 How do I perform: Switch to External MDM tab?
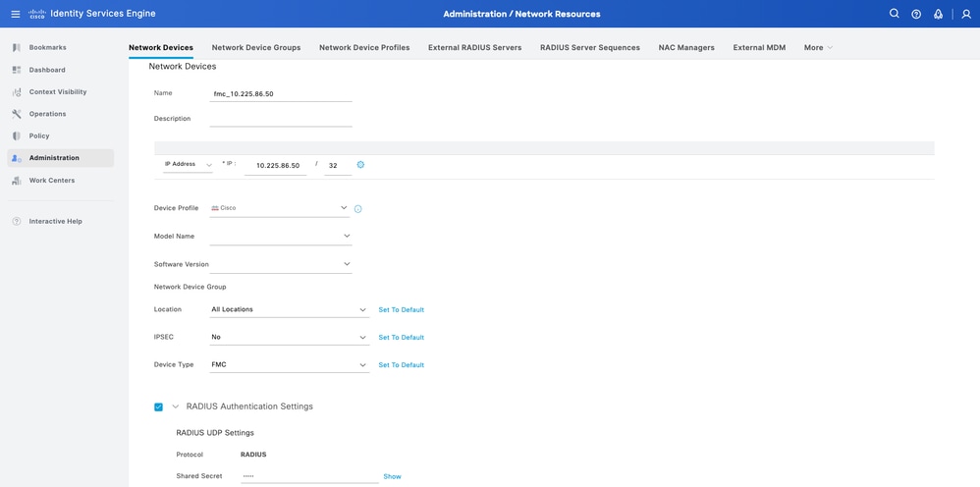coord(759,47)
